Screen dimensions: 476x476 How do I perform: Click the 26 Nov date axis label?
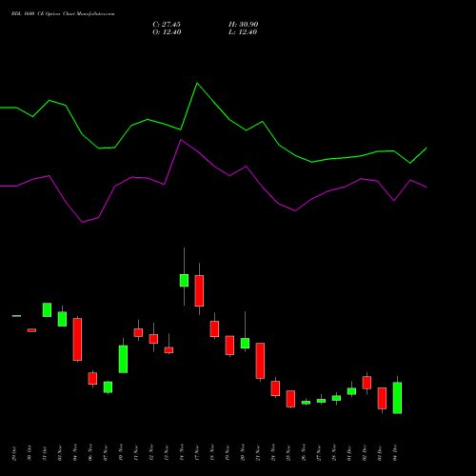(304, 453)
